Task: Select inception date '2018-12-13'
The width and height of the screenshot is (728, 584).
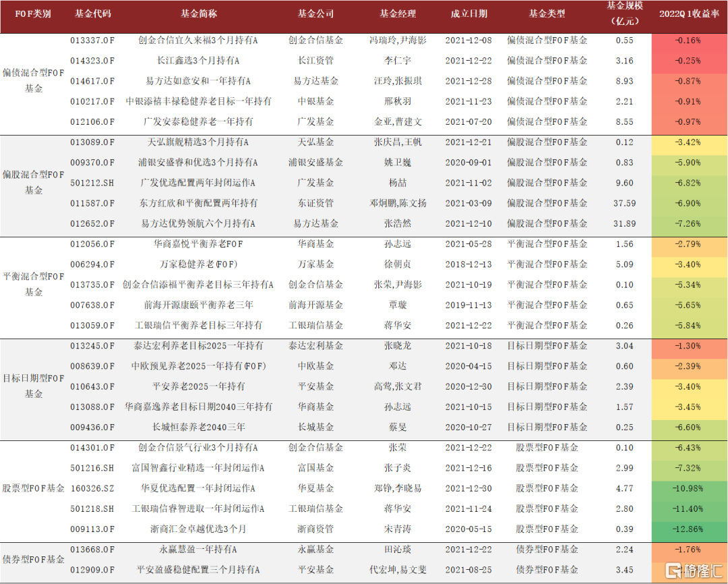Action: point(468,264)
